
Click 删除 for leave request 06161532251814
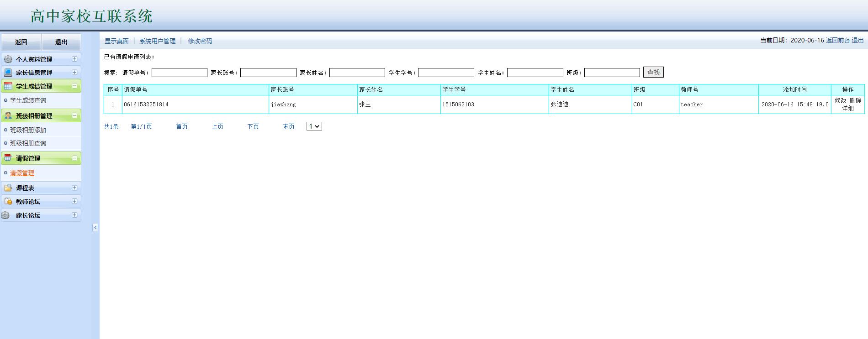coord(856,100)
